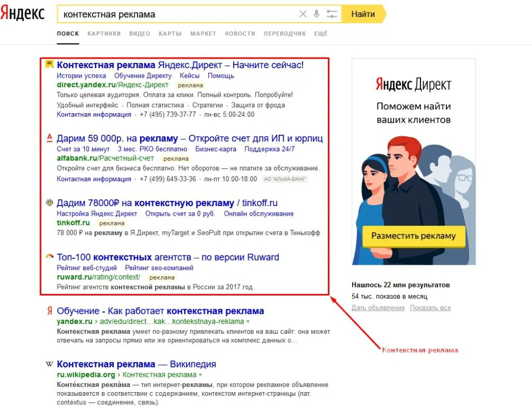Open the 3 мес. РКО бесплатно sitelink
The image size is (532, 408).
coord(152,149)
